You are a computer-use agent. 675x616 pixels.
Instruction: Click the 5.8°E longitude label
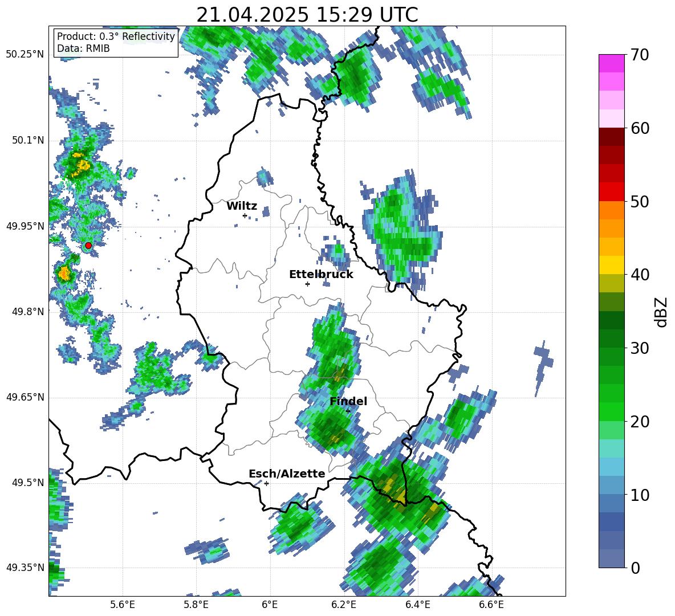tap(196, 605)
